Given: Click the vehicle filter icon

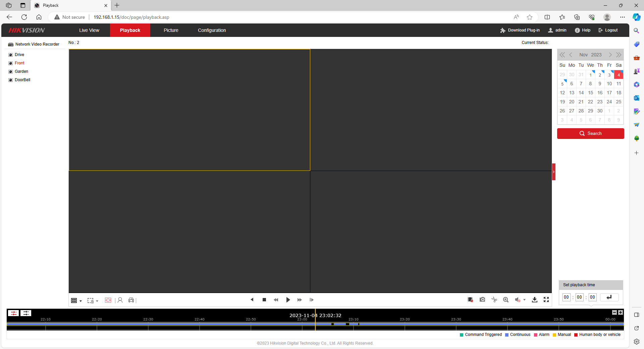Looking at the screenshot, I should click(x=131, y=300).
